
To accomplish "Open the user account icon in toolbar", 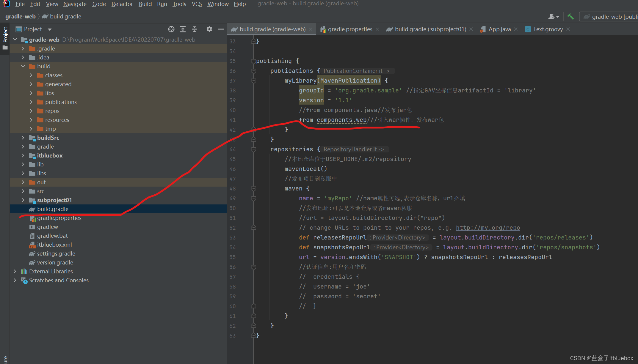I will [x=554, y=17].
